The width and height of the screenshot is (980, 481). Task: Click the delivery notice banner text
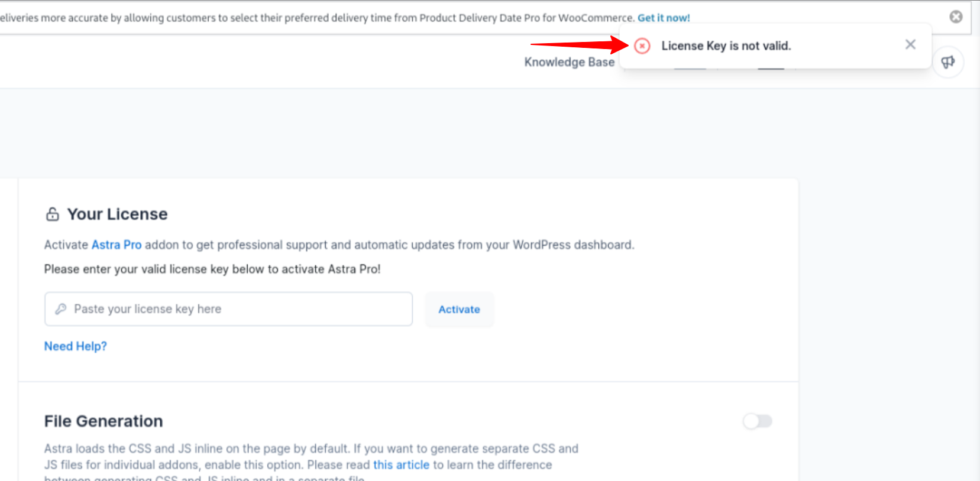click(316, 18)
